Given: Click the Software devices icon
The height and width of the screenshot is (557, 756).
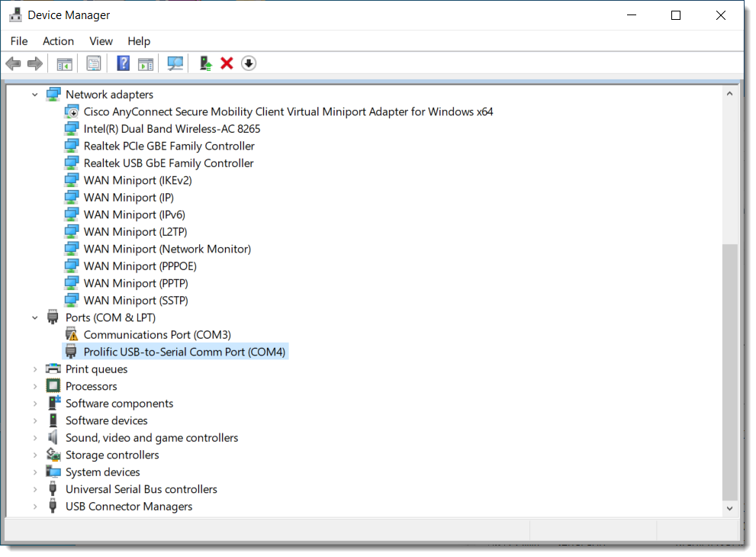Looking at the screenshot, I should coord(53,420).
